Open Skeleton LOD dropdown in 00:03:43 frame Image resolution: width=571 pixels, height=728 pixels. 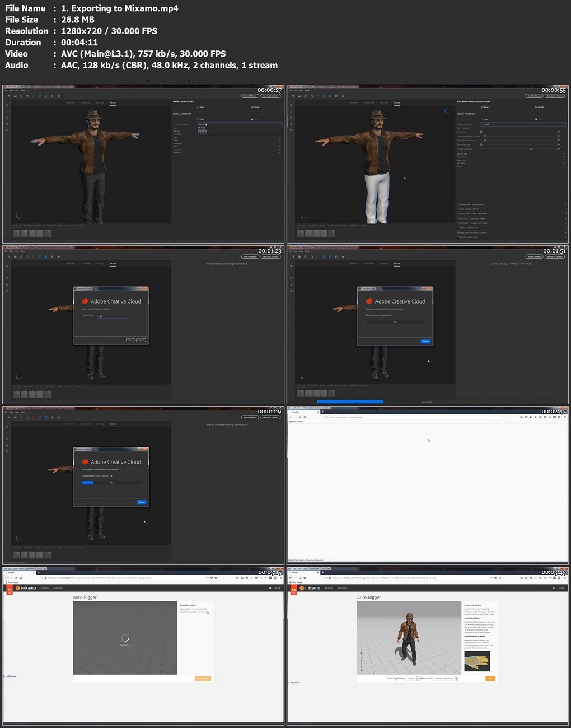click(446, 678)
